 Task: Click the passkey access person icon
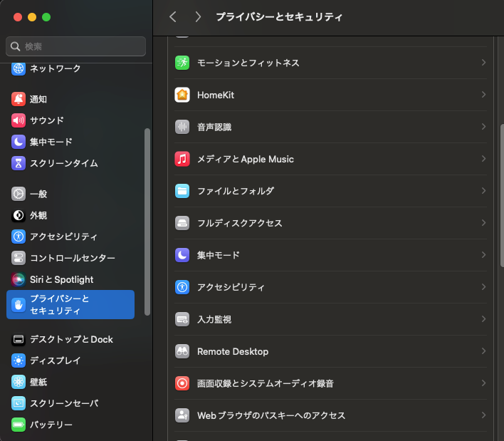click(182, 415)
